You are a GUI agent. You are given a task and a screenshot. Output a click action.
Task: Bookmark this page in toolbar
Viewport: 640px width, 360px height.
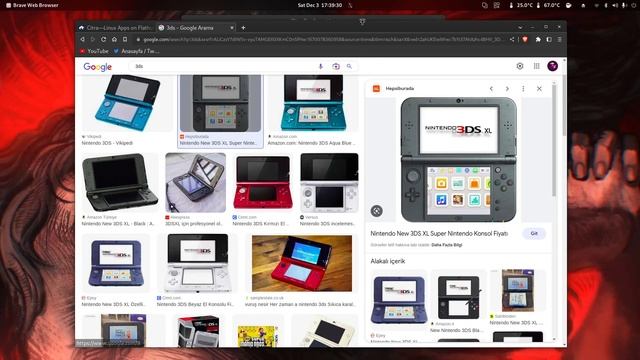click(125, 40)
